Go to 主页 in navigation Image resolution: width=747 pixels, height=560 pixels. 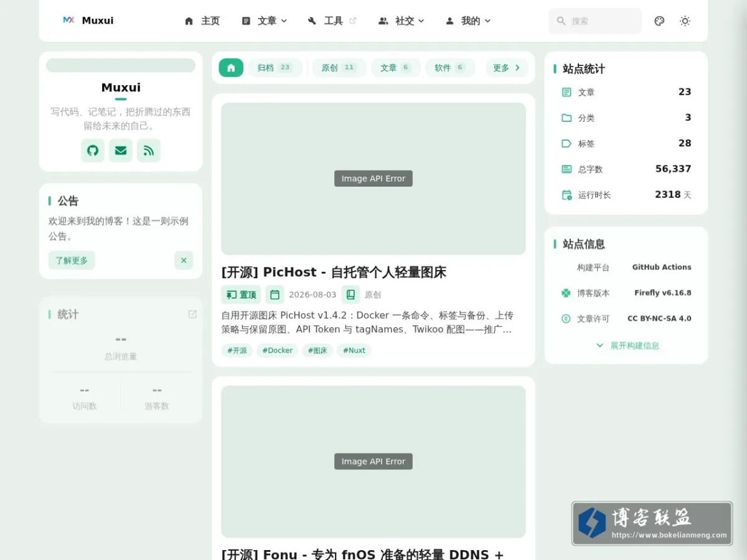coord(202,21)
